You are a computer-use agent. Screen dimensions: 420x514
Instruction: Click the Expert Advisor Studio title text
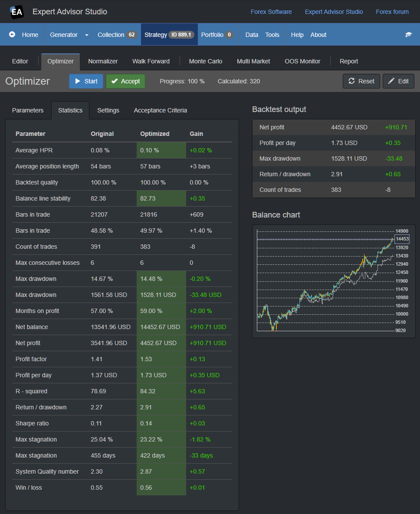point(70,12)
